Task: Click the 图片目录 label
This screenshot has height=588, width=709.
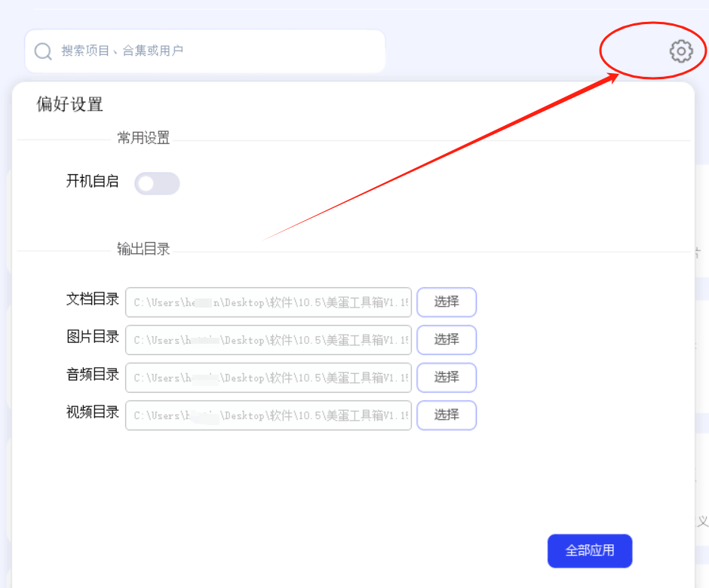Action: [92, 337]
